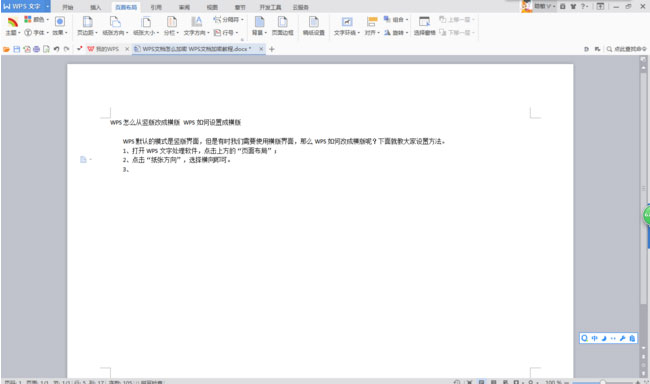Screen dimensions: 650x384
Task: Switch to the 开发工具 ribbon tab
Action: (270, 7)
